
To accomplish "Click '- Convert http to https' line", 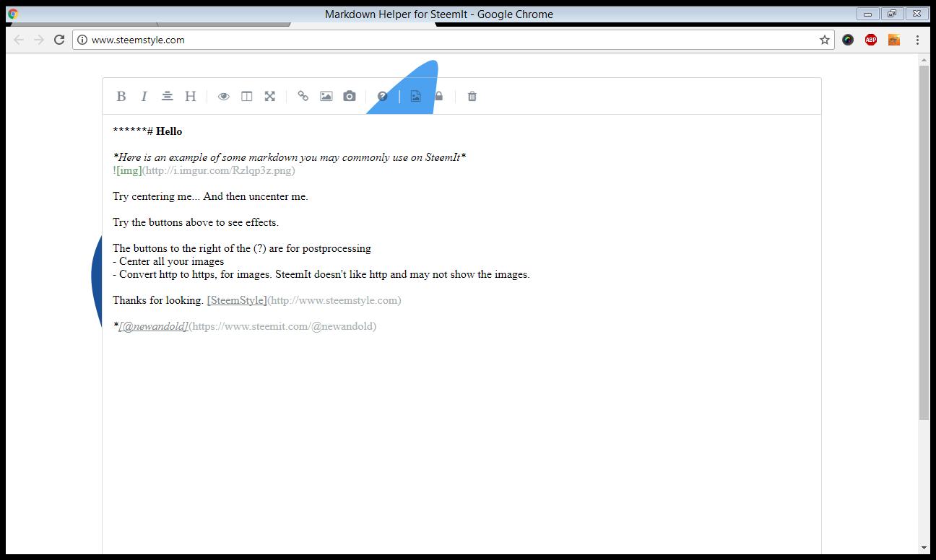I will click(x=321, y=274).
